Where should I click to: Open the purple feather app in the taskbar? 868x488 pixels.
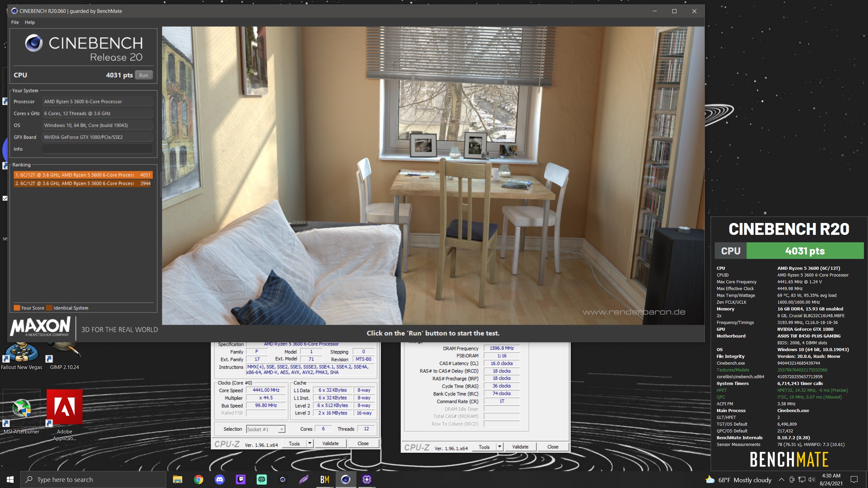[304, 480]
